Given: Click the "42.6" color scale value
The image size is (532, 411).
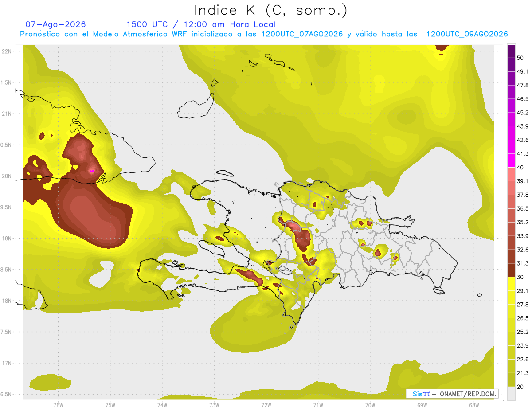Looking at the screenshot, I should pos(523,140).
